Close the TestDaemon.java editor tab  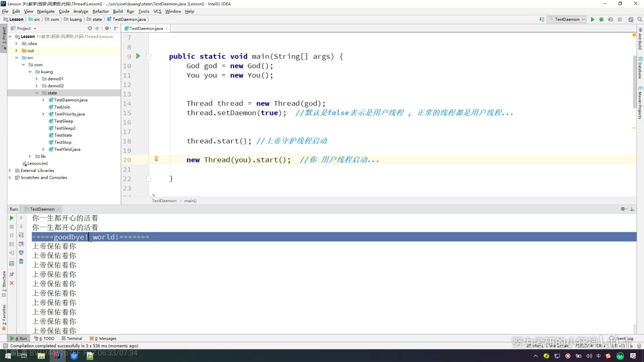click(166, 28)
